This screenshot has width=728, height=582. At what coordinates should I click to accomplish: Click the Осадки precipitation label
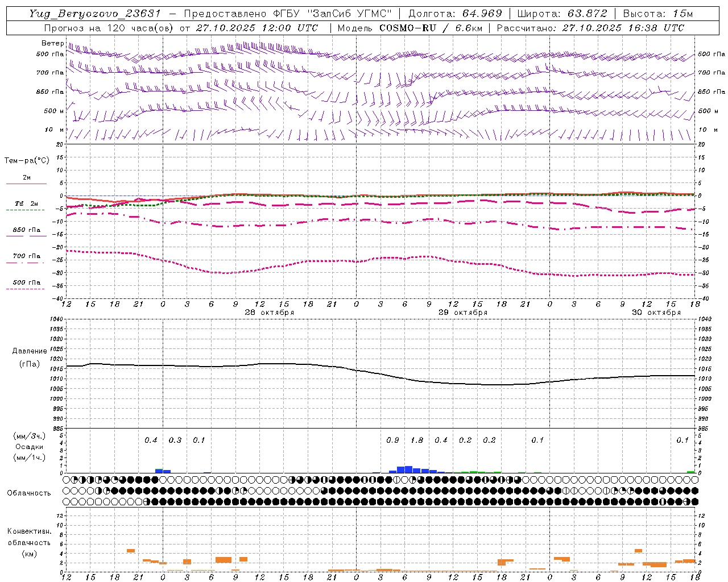click(x=30, y=447)
